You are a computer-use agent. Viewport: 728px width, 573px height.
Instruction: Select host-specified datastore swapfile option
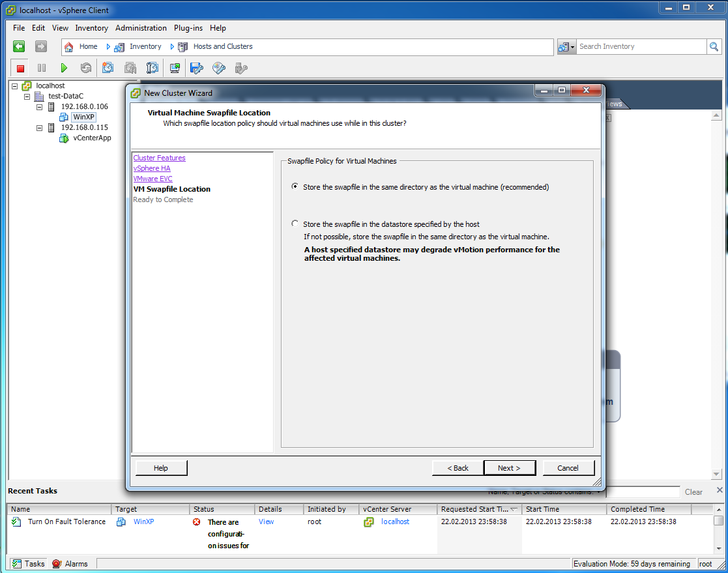[295, 224]
